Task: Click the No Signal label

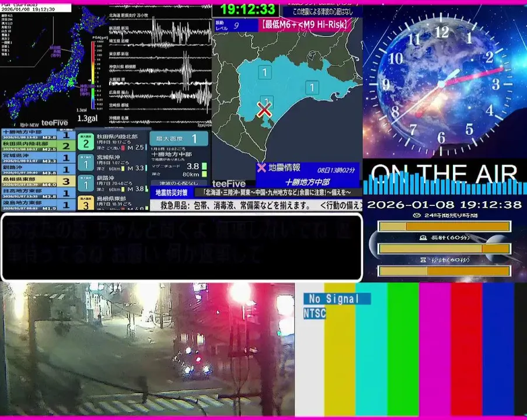Action: click(337, 298)
